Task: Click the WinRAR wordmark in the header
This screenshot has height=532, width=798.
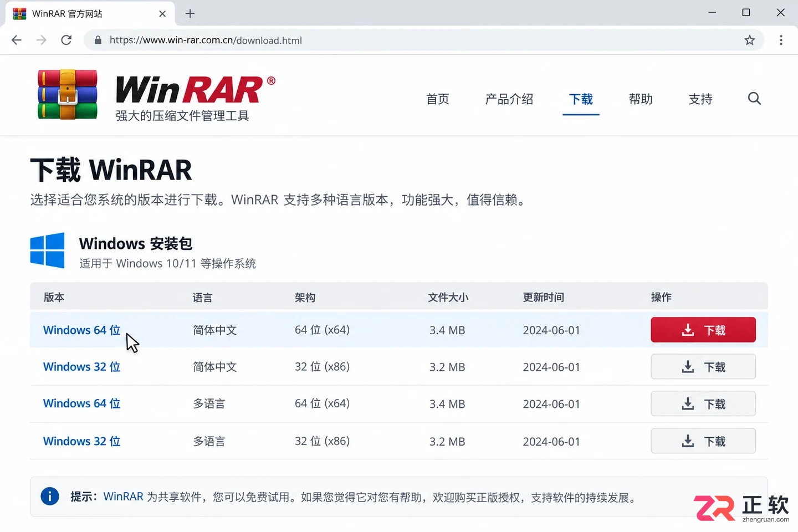Action: click(195, 90)
